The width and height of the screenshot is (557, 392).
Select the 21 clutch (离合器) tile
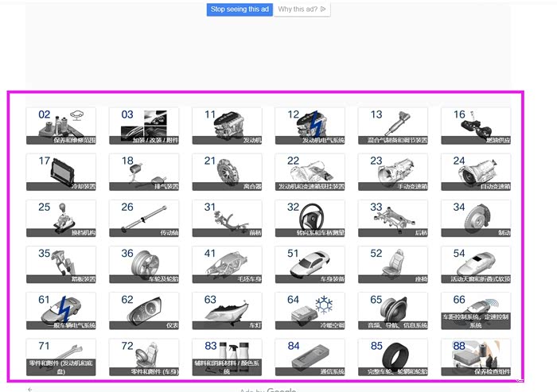pyautogui.click(x=227, y=172)
